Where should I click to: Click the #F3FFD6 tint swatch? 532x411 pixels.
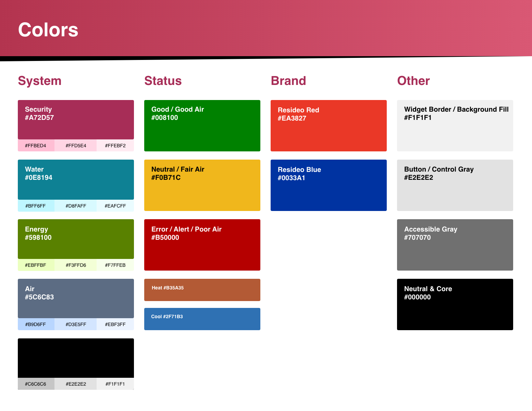coord(76,265)
